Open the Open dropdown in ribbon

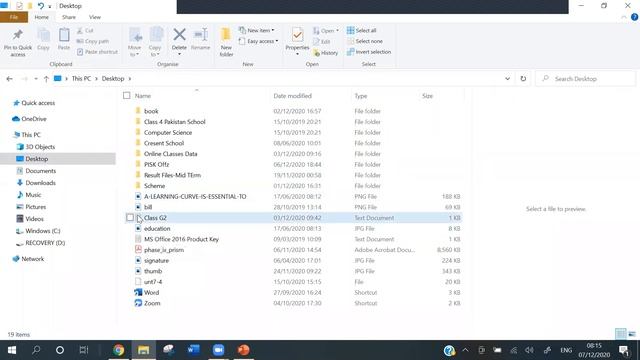pyautogui.click(x=326, y=31)
